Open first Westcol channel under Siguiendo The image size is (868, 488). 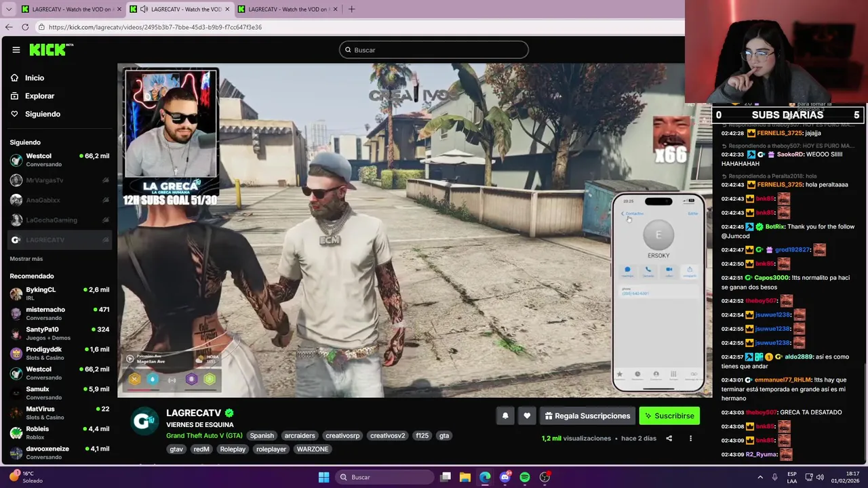coord(60,160)
